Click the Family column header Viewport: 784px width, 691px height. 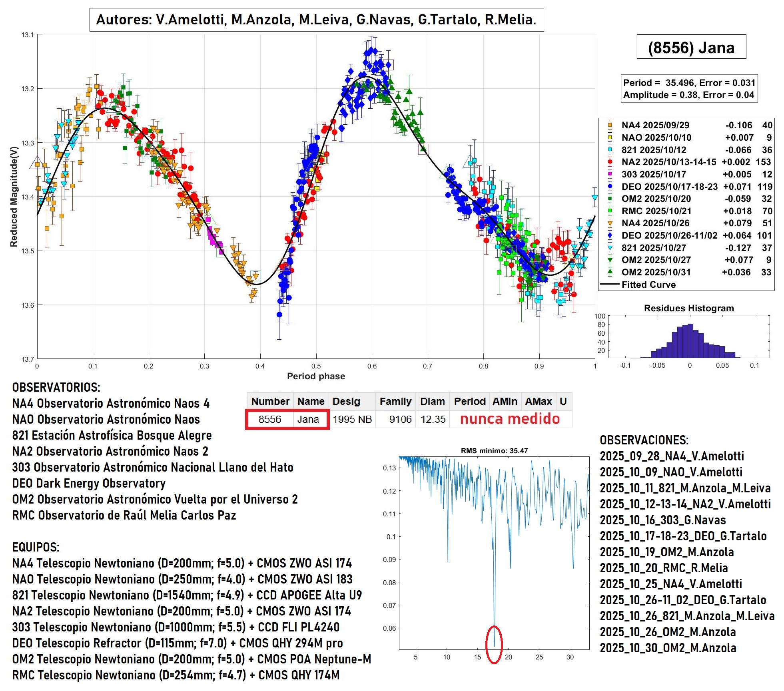coord(395,401)
